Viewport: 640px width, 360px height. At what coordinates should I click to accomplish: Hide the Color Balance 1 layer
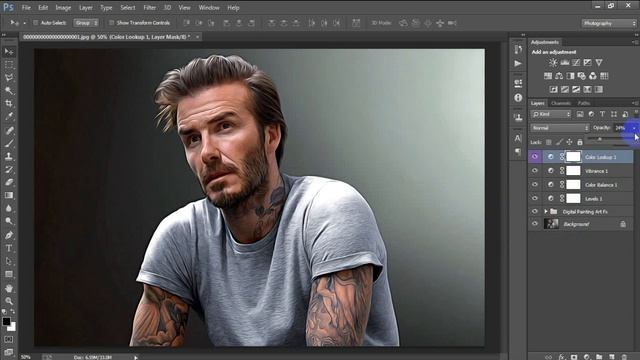click(535, 184)
